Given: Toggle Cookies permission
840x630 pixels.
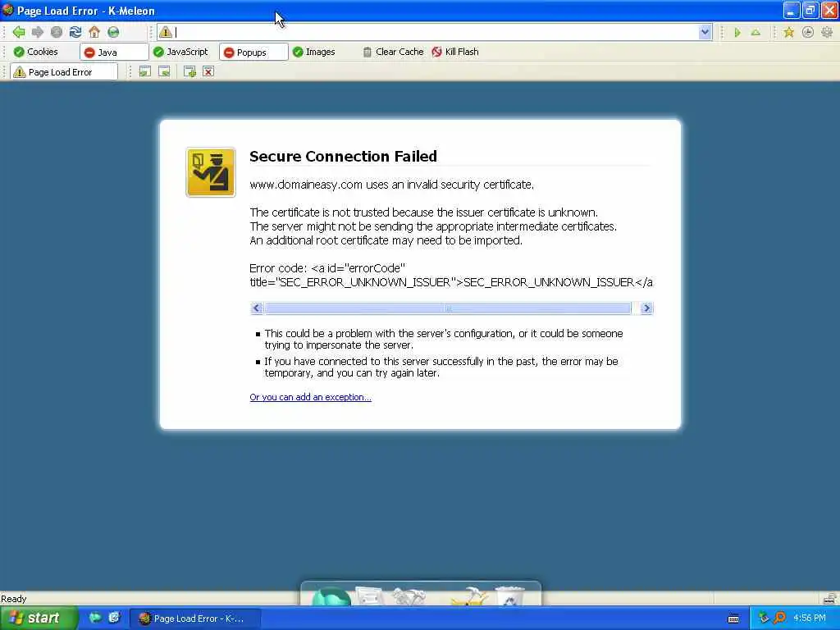Looking at the screenshot, I should click(x=36, y=52).
